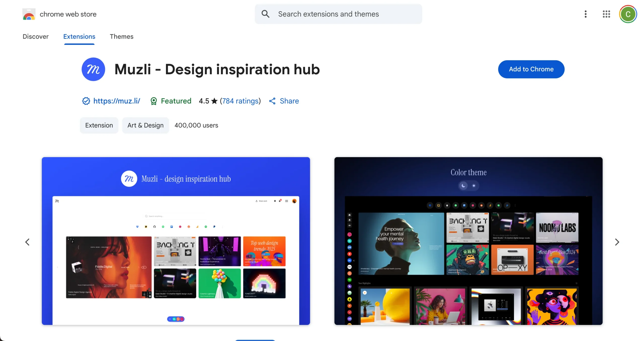Screen dimensions: 644x341
Task: Click the Add to Chrome button
Action: (x=531, y=69)
